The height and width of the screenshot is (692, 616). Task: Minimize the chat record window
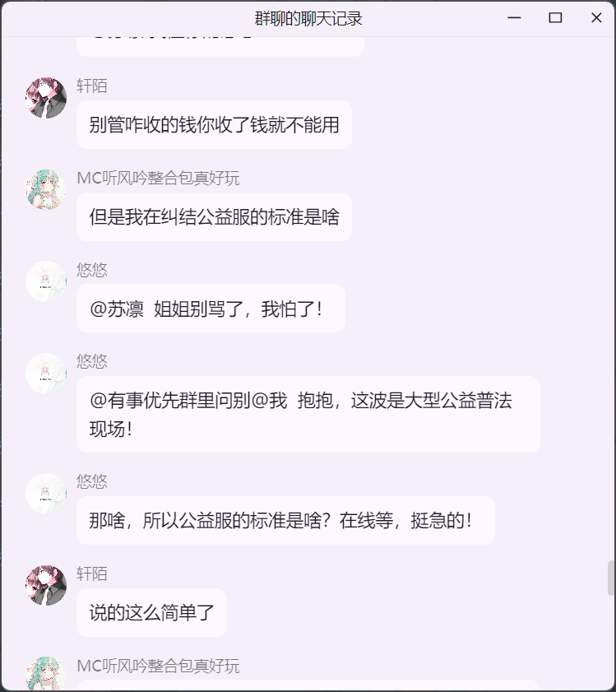(514, 17)
